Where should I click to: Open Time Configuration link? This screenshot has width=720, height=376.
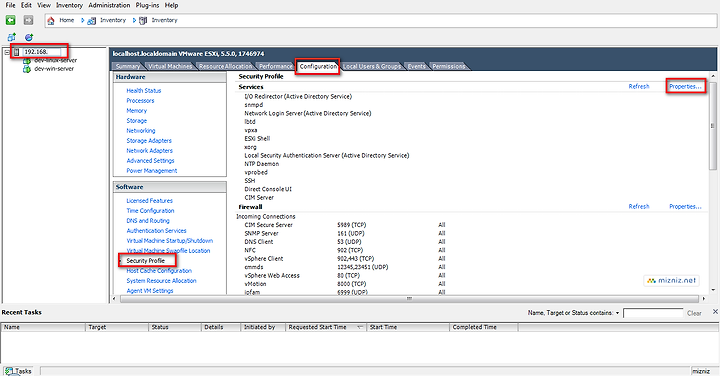point(150,211)
